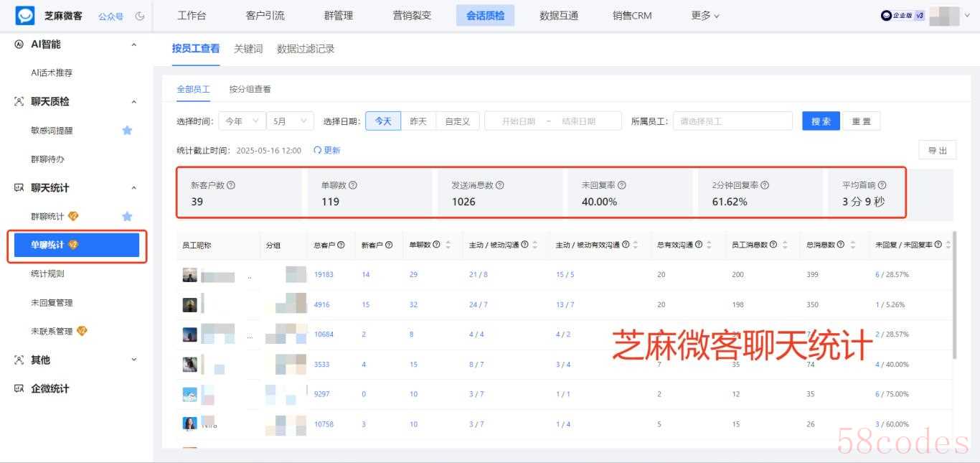
Task: Sort by 单聊数 column arrows
Action: pos(448,245)
